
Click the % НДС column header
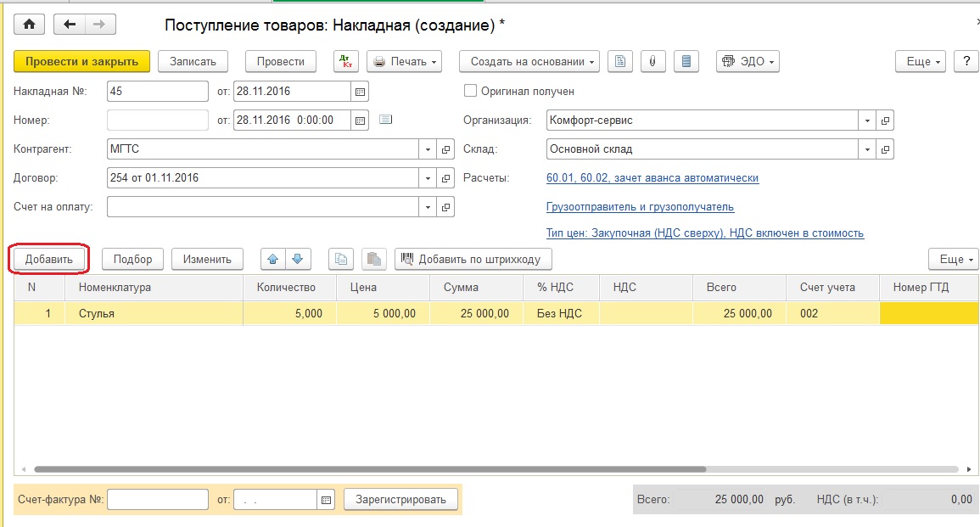561,288
